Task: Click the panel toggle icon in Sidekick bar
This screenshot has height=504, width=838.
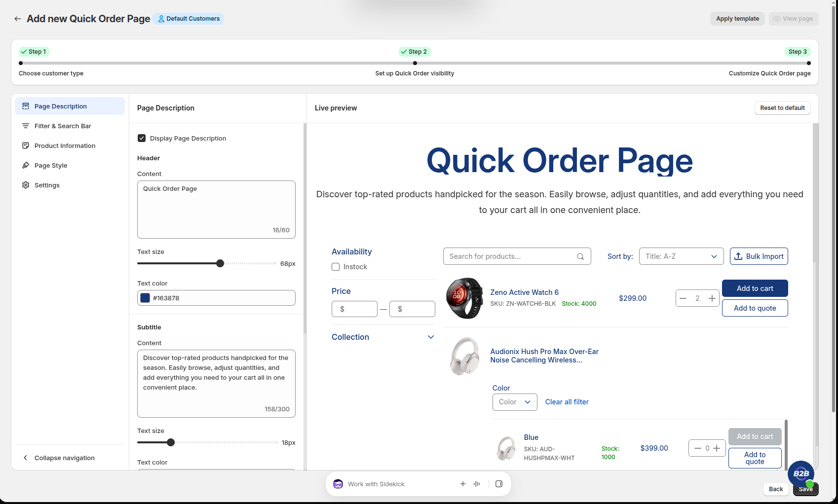Action: pos(499,484)
